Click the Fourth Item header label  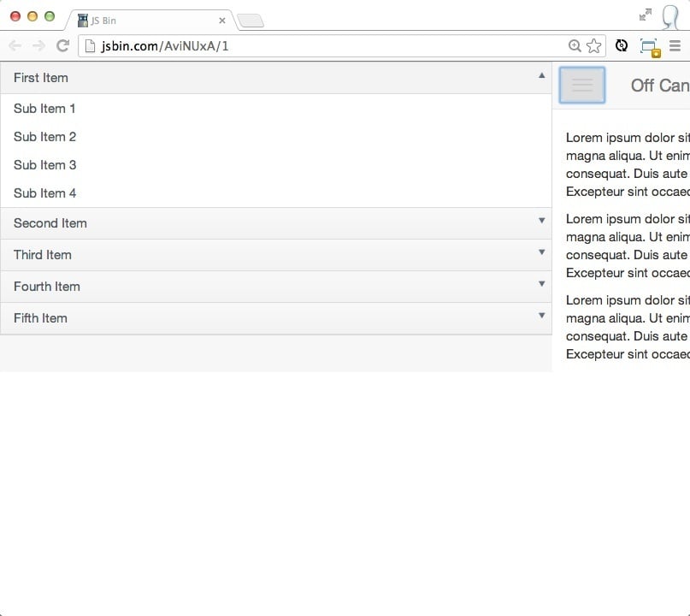pyautogui.click(x=47, y=287)
